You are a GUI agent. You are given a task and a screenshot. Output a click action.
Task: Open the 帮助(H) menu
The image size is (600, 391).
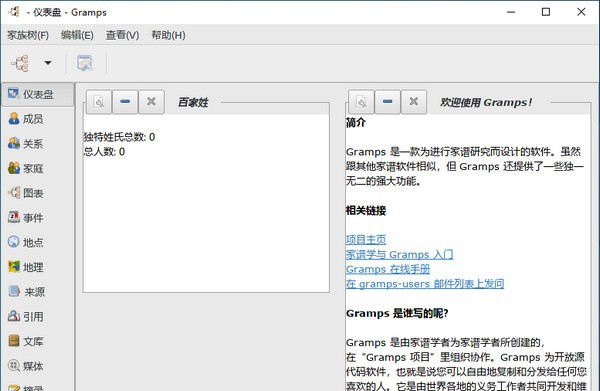click(168, 35)
